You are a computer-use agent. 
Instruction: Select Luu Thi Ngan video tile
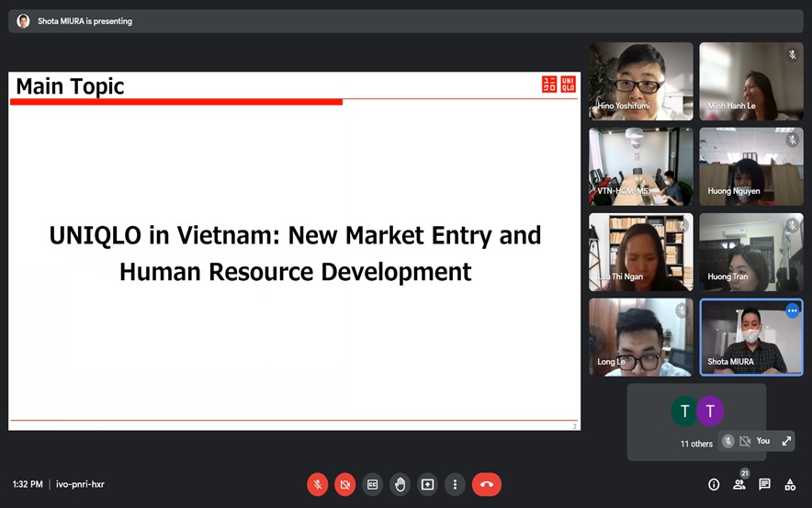[640, 253]
